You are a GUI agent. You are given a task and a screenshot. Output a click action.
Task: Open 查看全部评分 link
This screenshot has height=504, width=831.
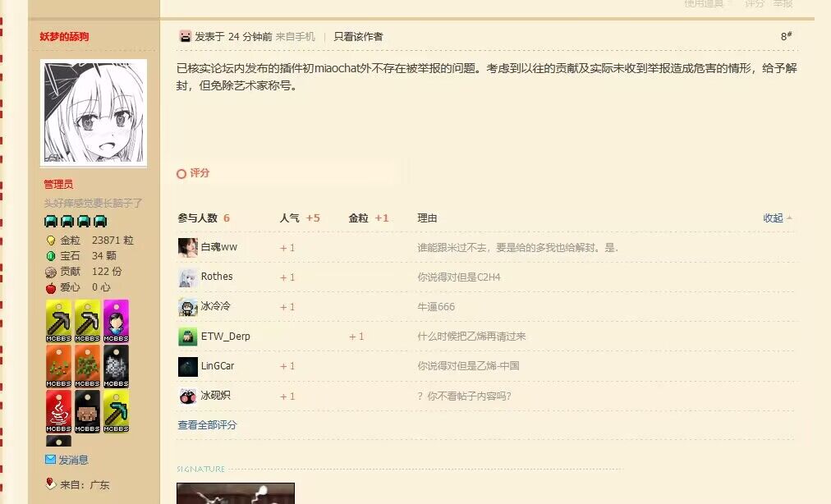[207, 425]
